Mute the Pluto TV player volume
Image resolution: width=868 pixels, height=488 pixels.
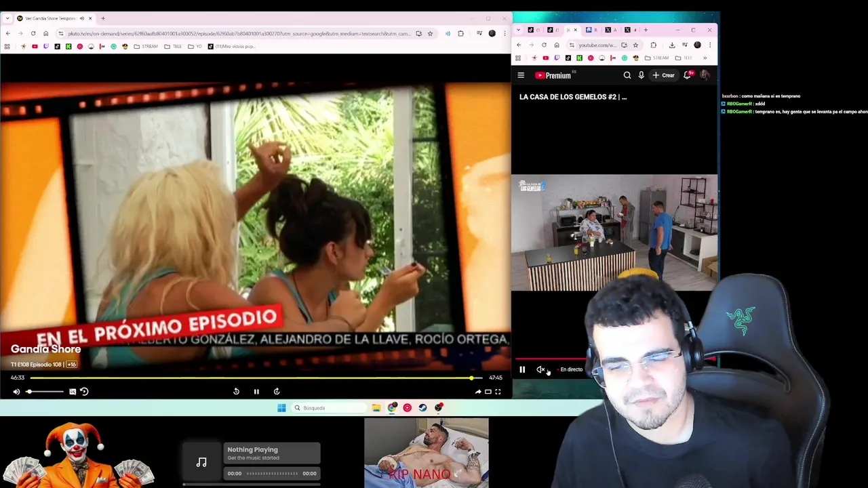16,391
